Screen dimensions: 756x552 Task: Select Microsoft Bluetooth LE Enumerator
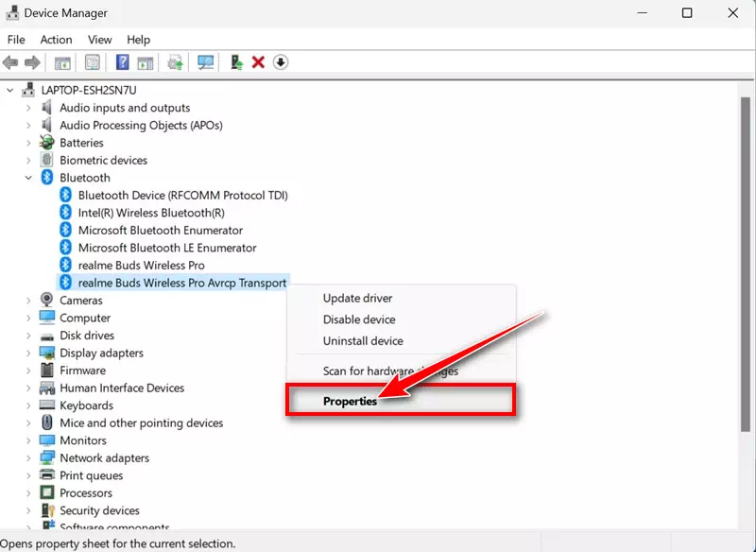pos(167,248)
